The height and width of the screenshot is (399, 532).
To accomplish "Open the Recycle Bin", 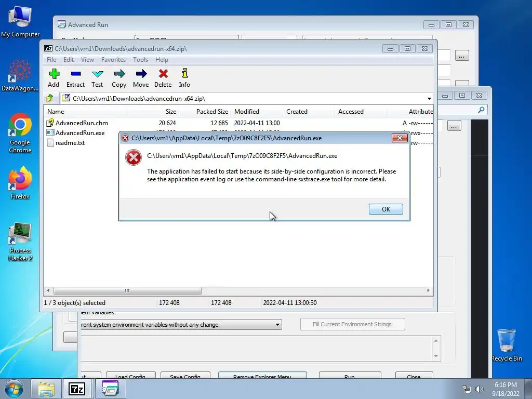I will point(507,345).
